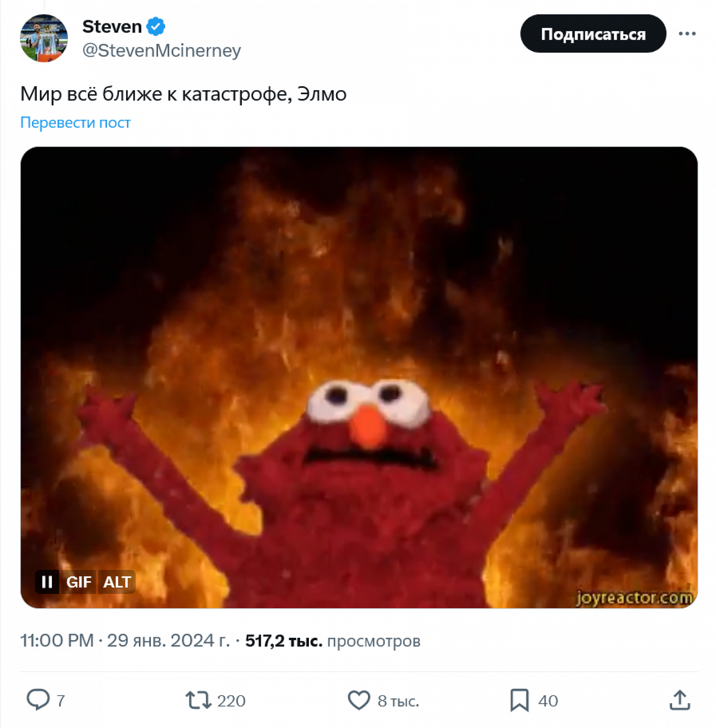The height and width of the screenshot is (728, 716).
Task: Click the GIF label badge
Action: coord(79,582)
